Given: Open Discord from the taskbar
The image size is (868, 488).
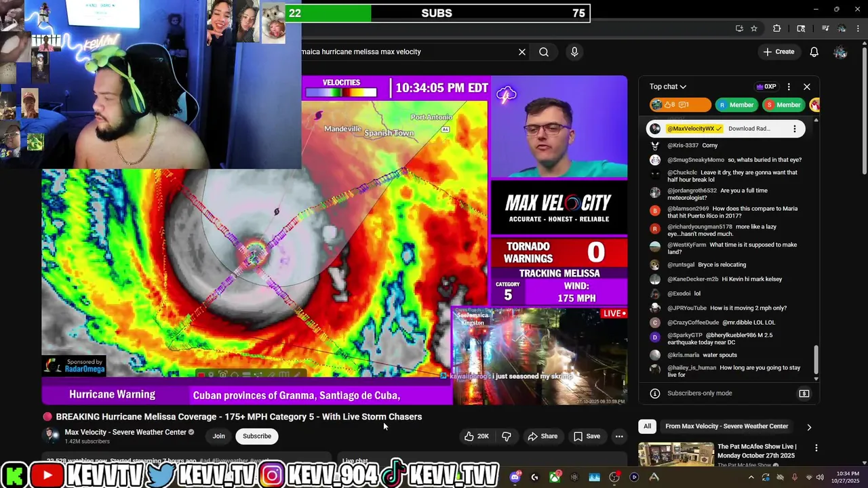Looking at the screenshot, I should click(x=515, y=477).
